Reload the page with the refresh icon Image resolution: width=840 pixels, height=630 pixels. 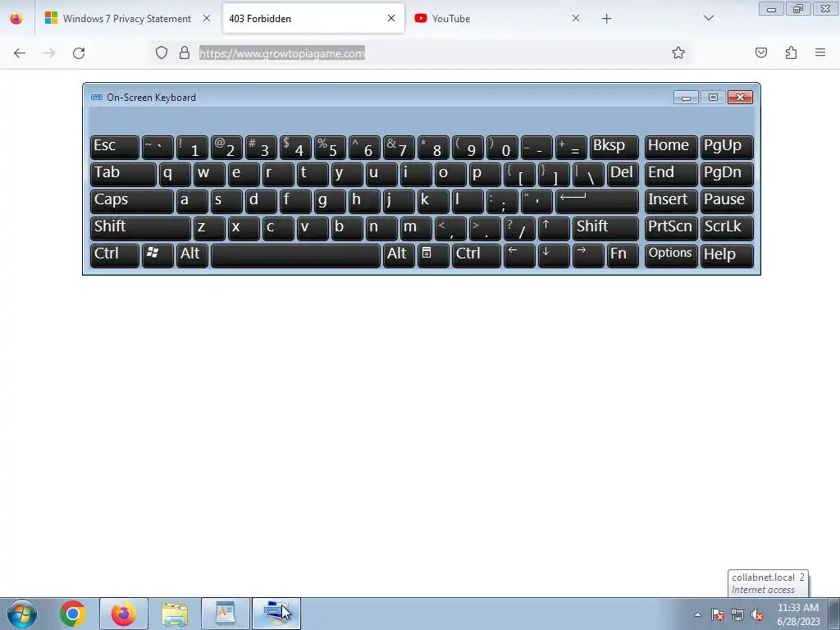tap(79, 53)
